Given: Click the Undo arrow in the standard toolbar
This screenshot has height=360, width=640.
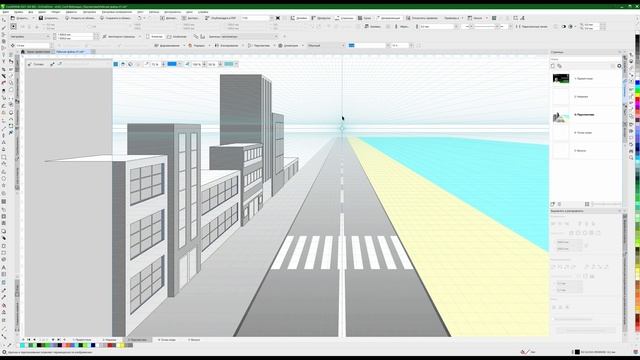Looking at the screenshot, I should coord(140,18).
